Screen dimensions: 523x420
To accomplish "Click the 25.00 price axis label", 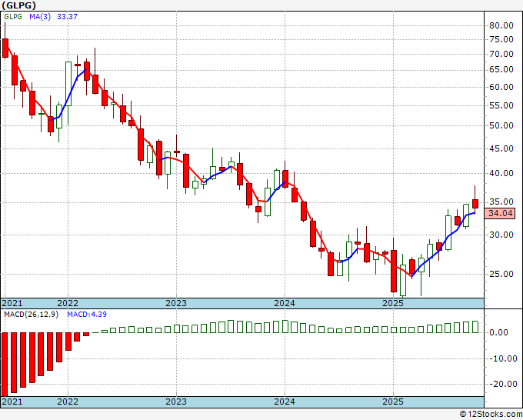I will point(501,274).
